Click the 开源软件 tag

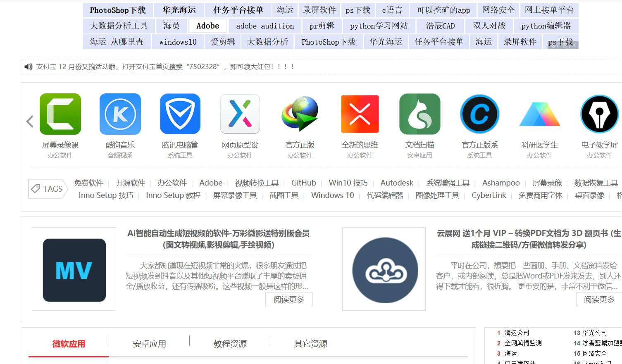pos(130,183)
